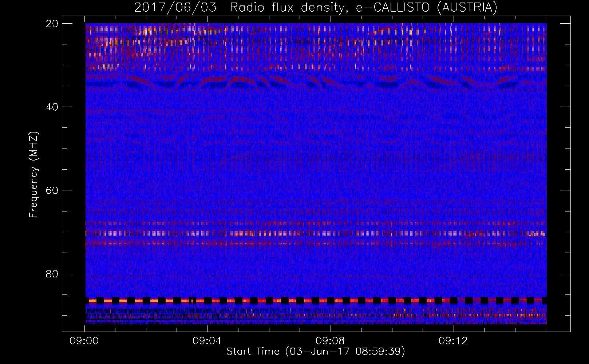
Task: Click the 40 frequency tick label
Action: click(52, 107)
